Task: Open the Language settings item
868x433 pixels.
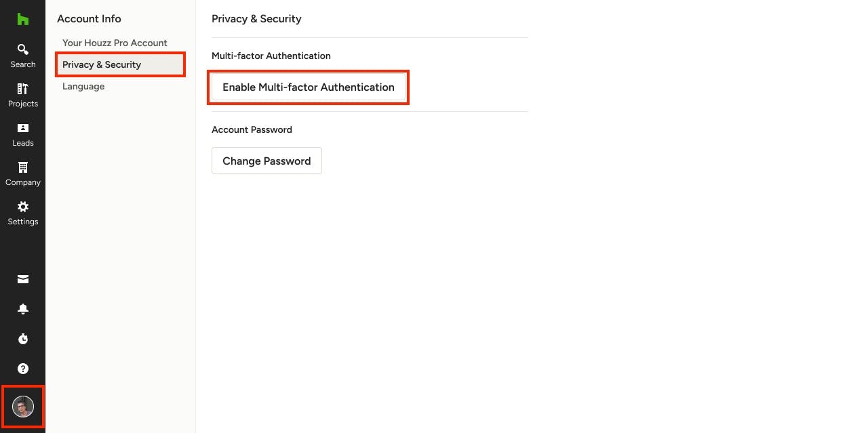Action: coord(83,86)
